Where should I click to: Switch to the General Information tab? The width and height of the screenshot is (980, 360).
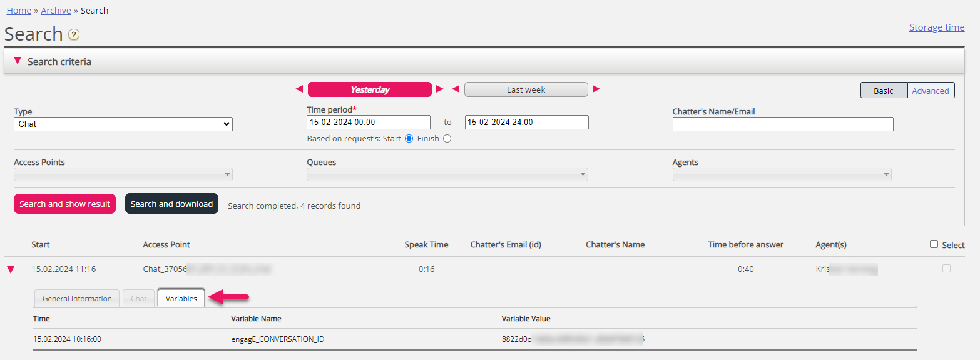tap(77, 299)
